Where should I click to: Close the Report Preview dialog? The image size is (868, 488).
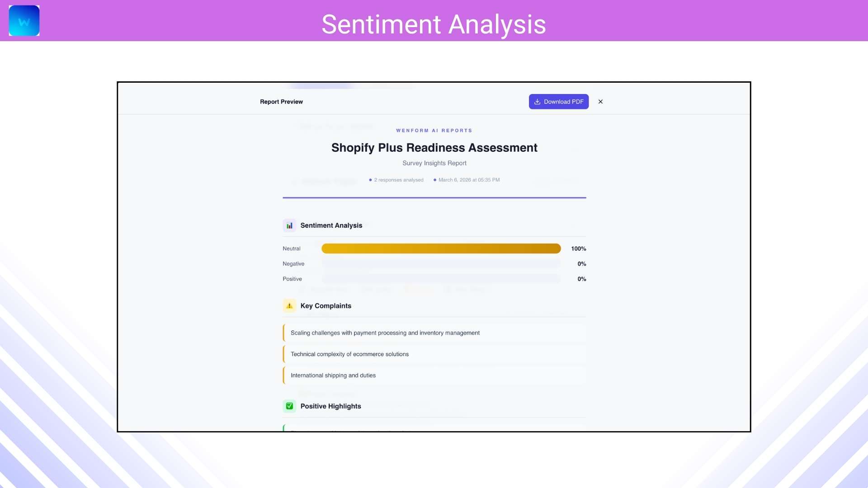600,102
